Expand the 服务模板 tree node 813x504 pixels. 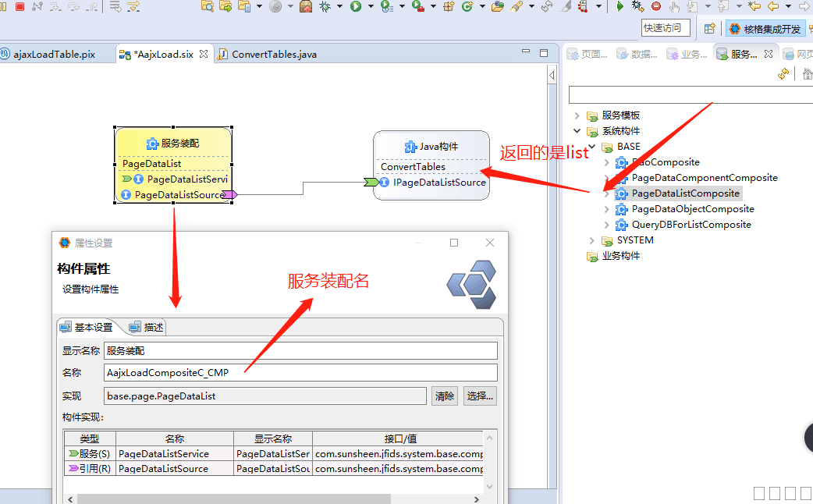pos(577,115)
